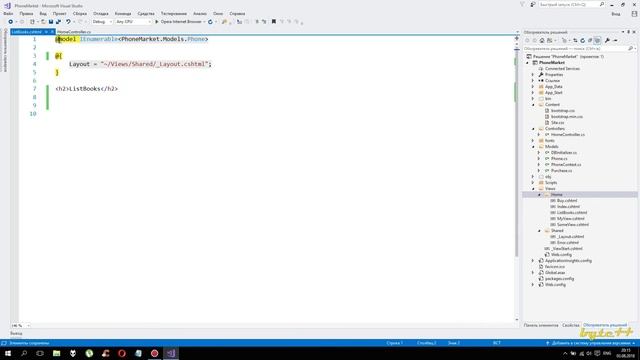
Task: Select bootstrap.css in the Content folder
Action: point(562,111)
